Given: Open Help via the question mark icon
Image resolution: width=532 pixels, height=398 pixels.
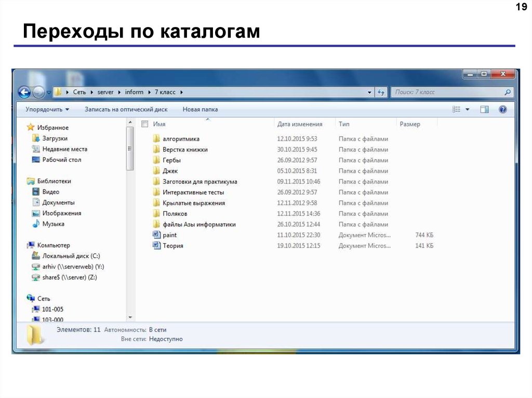Looking at the screenshot, I should pyautogui.click(x=502, y=109).
